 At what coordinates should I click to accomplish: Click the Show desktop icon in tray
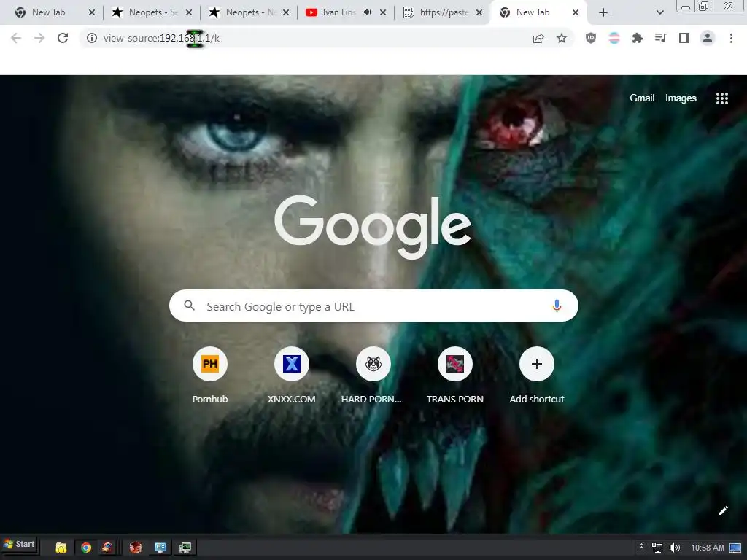click(x=735, y=548)
